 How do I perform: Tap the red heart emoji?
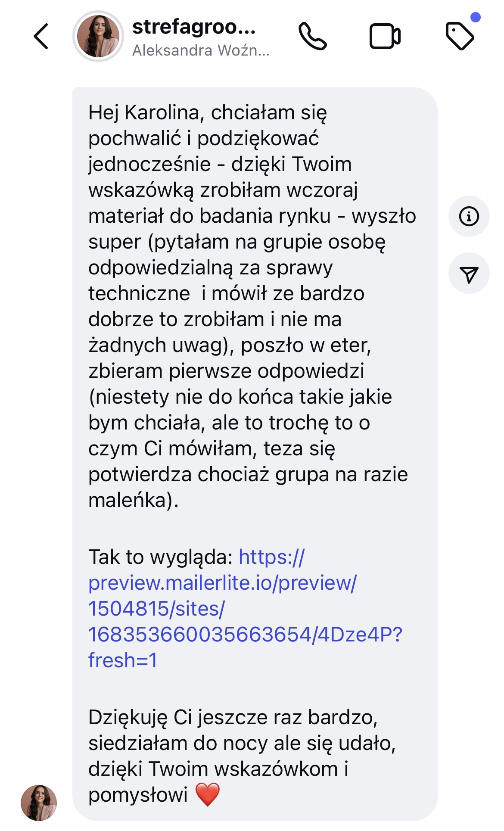(x=208, y=794)
